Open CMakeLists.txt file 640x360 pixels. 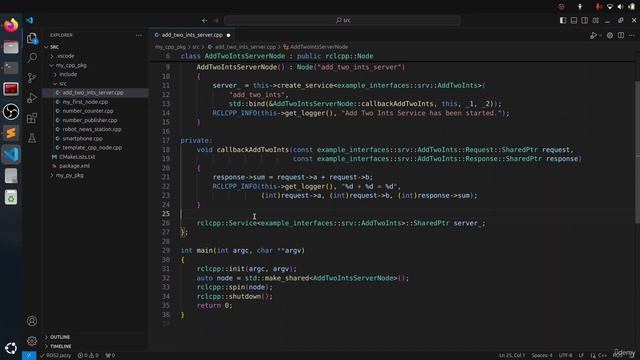point(77,157)
